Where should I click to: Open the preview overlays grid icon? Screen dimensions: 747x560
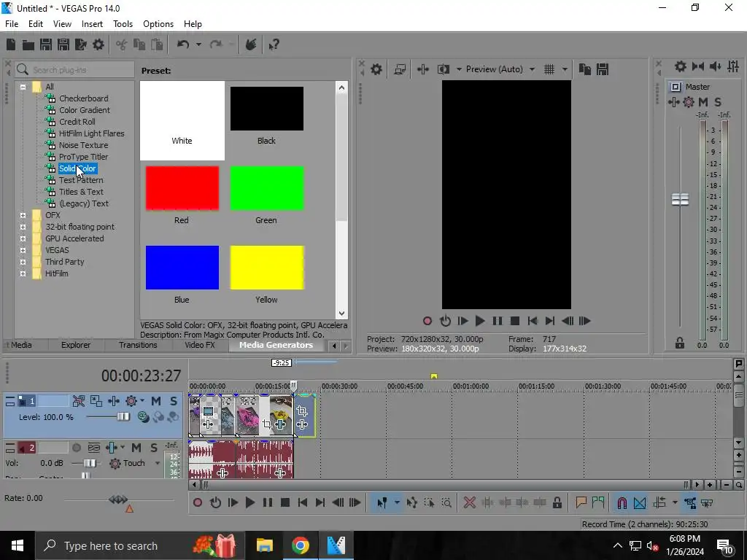[549, 69]
